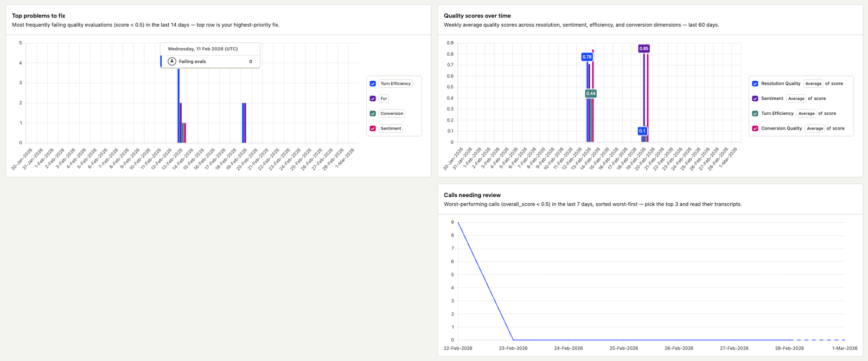This screenshot has width=868, height=361.
Task: Click the blue 0.1 data label
Action: click(642, 131)
